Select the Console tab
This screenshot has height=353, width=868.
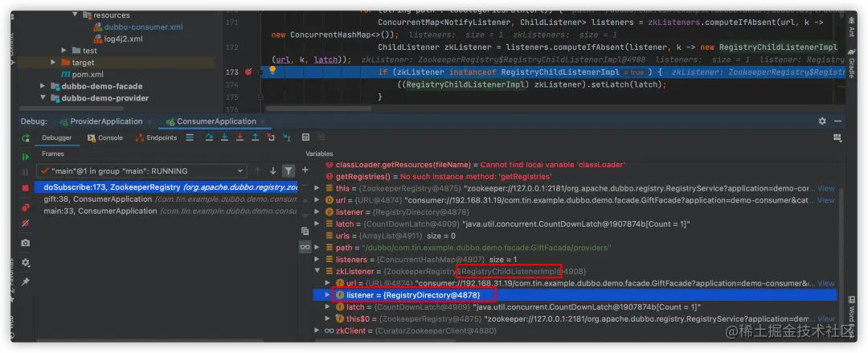pyautogui.click(x=105, y=138)
